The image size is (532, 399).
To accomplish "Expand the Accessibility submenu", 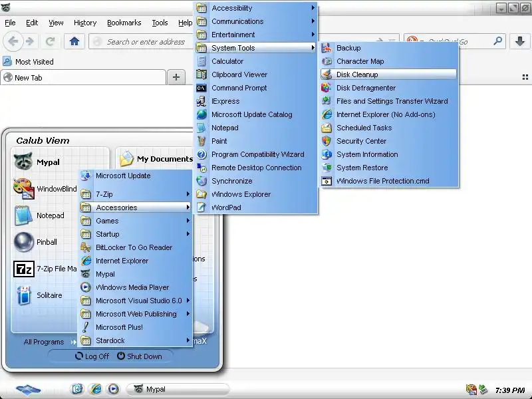I will 256,8.
